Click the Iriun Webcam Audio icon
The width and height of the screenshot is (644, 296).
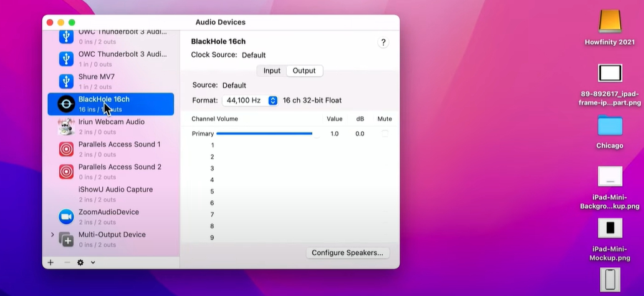[x=66, y=126]
